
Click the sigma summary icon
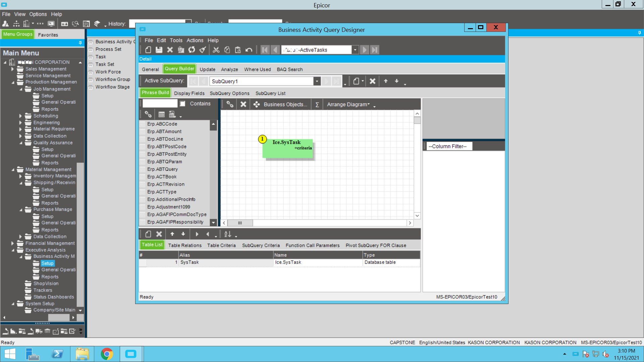(x=317, y=105)
